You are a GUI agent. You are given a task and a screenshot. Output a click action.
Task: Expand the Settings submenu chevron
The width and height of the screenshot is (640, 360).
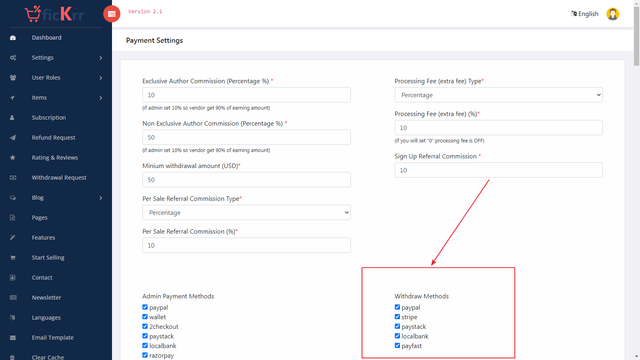[x=100, y=58]
